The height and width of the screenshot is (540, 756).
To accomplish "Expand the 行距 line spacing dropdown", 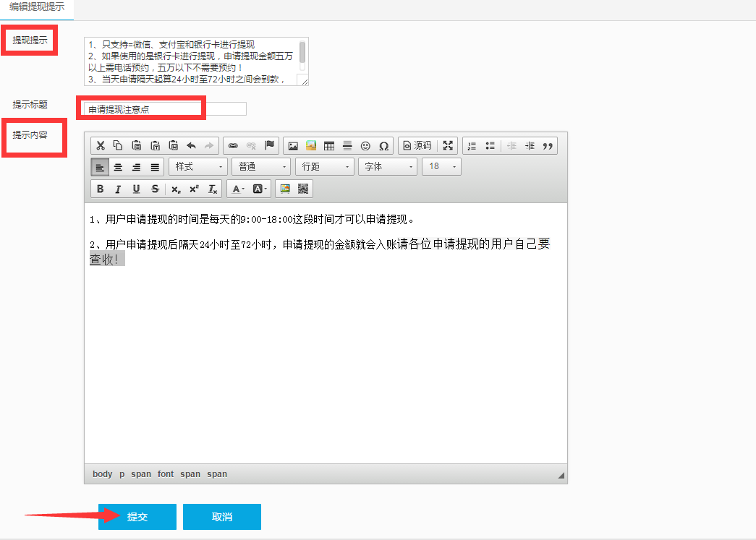I will click(324, 167).
